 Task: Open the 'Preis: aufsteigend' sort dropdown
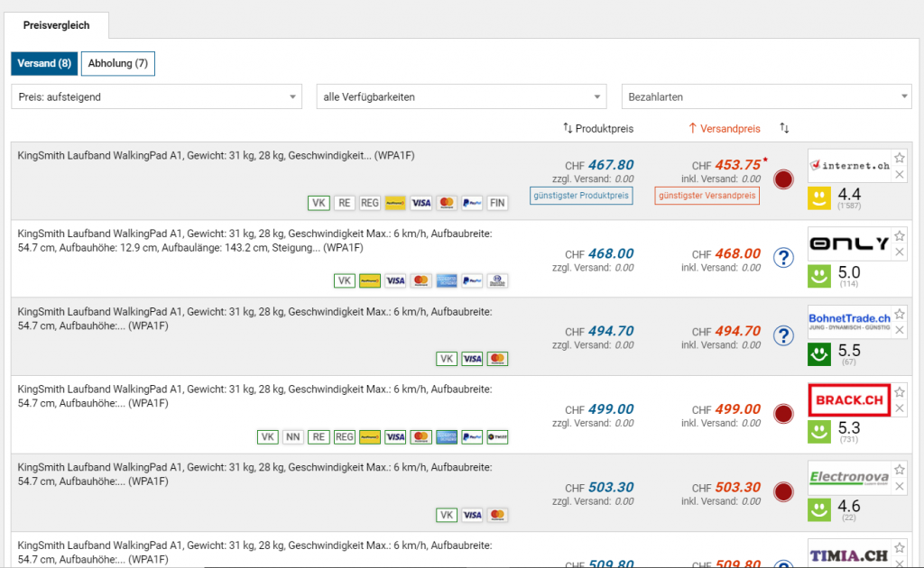point(157,96)
